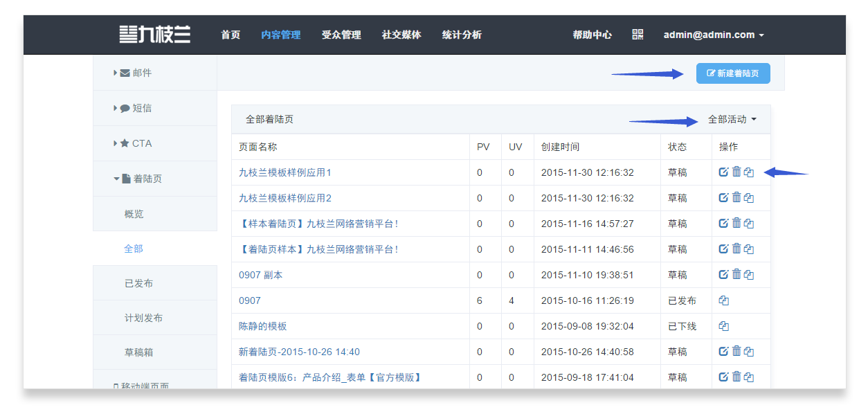This screenshot has height=414, width=868.
Task: Delete the 九枝兰模板样例应用2 landing page
Action: 736,198
